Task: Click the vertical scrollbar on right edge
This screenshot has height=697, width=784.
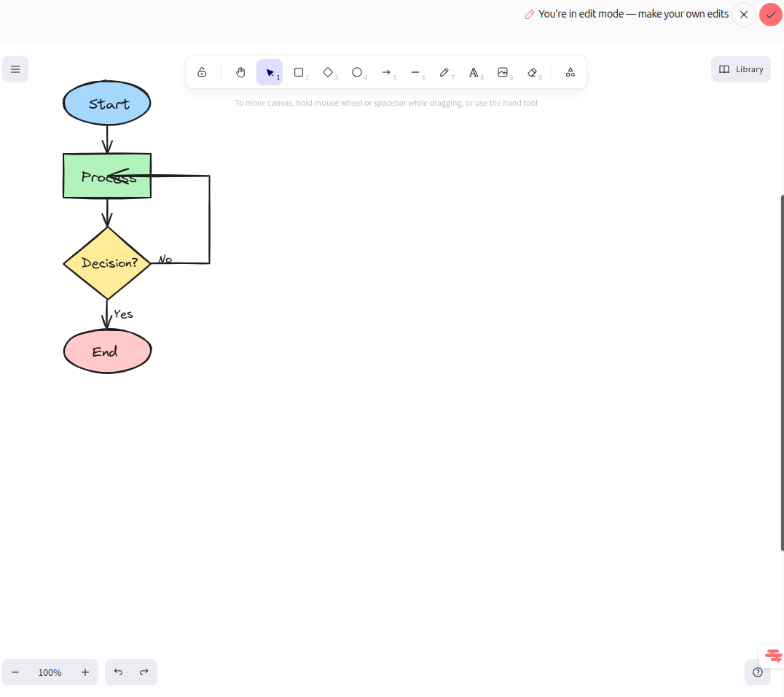Action: pos(782,373)
